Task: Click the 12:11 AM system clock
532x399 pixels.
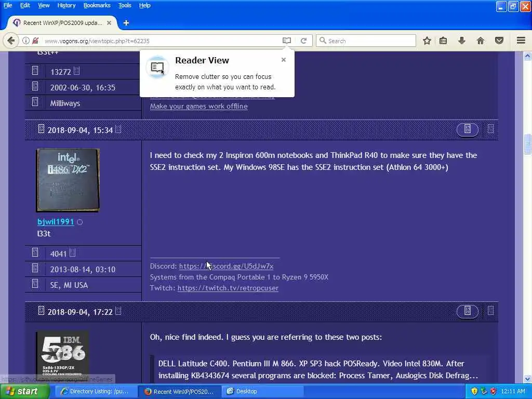Action: [x=513, y=392]
